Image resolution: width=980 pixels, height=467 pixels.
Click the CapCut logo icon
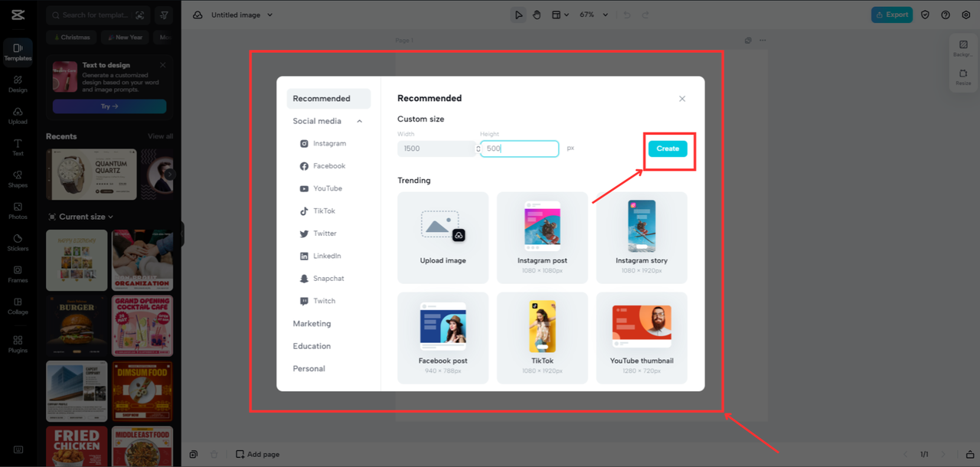pyautogui.click(x=18, y=15)
